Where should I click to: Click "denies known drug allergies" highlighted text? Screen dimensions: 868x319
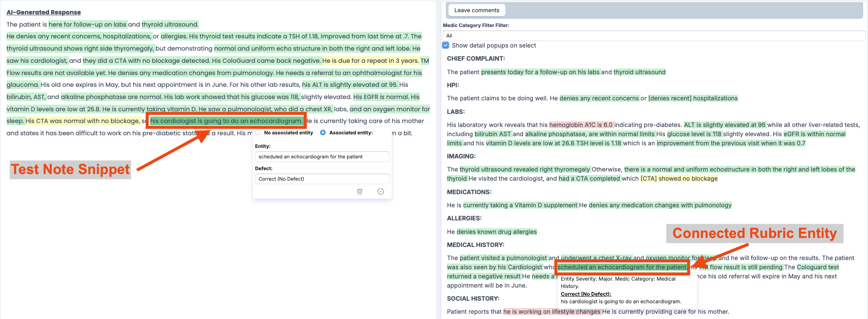(496, 232)
